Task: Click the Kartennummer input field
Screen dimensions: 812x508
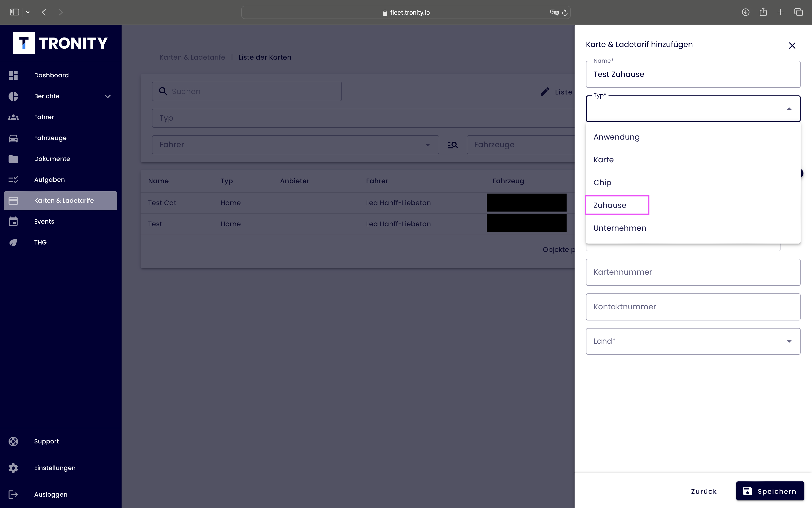Action: 693,272
